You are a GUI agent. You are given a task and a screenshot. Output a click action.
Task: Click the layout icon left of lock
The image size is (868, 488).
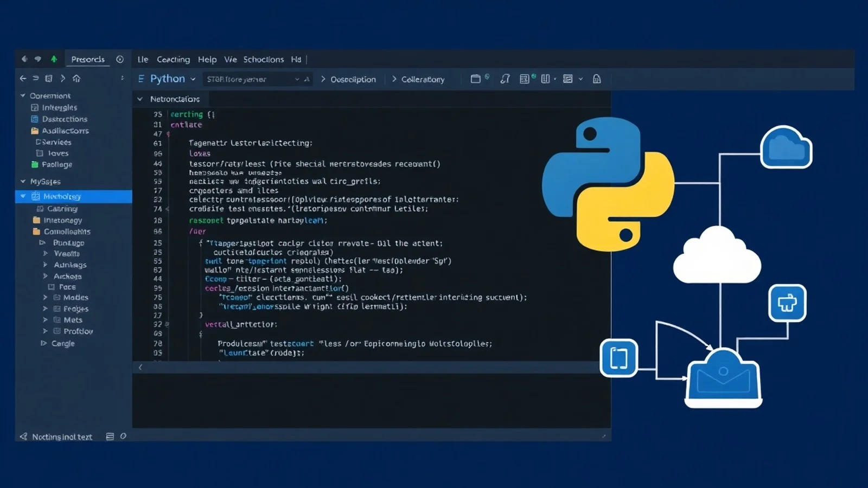568,79
